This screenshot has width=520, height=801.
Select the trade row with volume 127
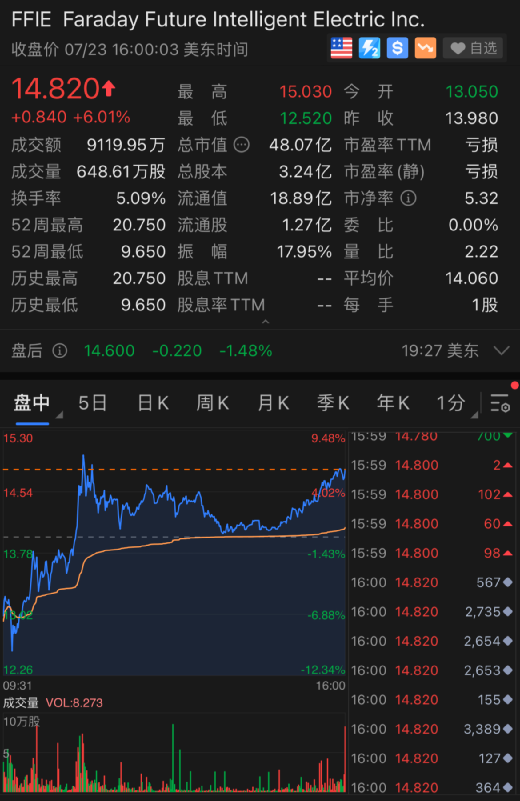432,758
